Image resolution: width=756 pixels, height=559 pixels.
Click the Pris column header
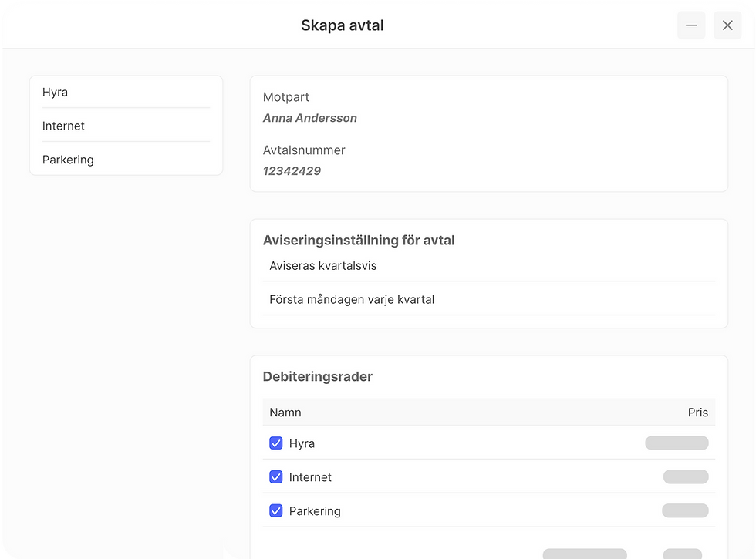click(697, 413)
